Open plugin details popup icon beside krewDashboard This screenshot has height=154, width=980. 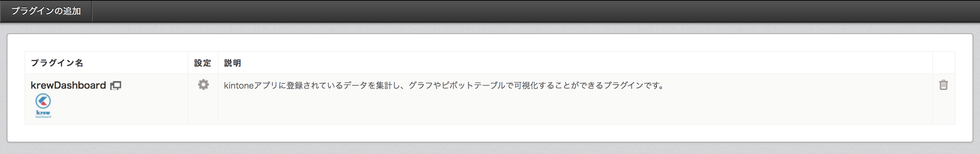coord(116,86)
